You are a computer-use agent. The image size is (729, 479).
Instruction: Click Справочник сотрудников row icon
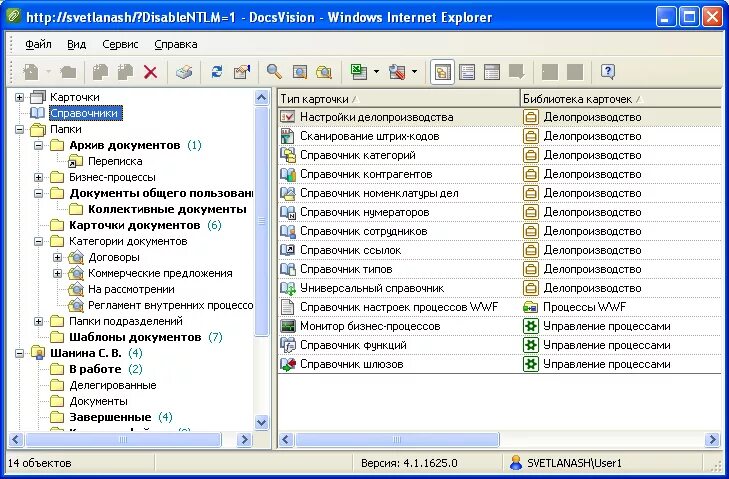point(288,231)
